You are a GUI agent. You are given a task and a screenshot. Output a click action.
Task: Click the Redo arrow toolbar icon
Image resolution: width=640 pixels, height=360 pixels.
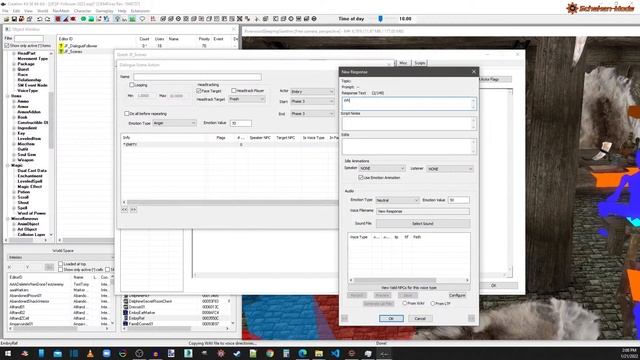click(47, 19)
